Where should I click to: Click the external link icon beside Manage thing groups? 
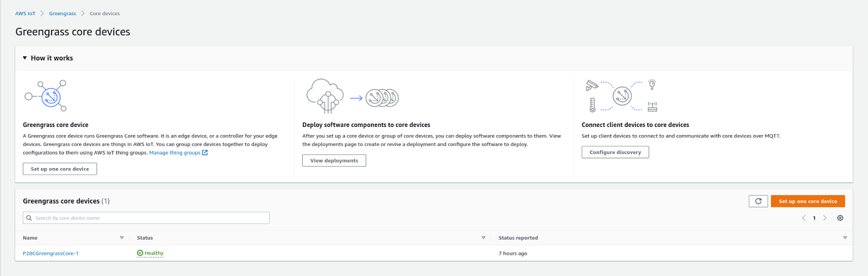(205, 153)
